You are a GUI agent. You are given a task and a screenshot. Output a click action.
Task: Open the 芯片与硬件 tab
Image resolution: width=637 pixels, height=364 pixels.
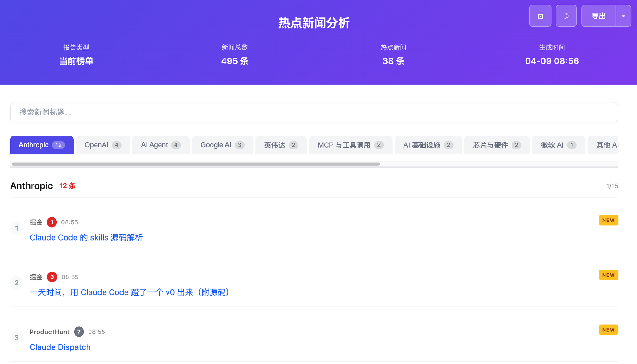click(x=497, y=145)
